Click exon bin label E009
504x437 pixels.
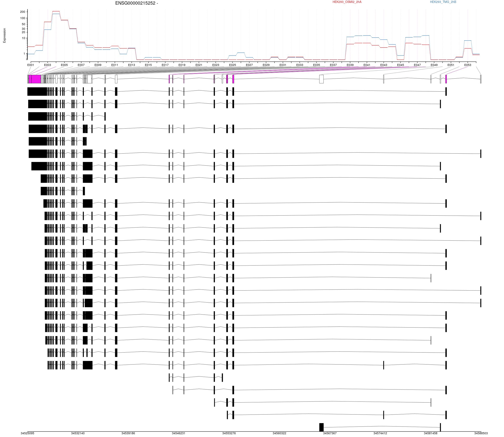[98, 65]
